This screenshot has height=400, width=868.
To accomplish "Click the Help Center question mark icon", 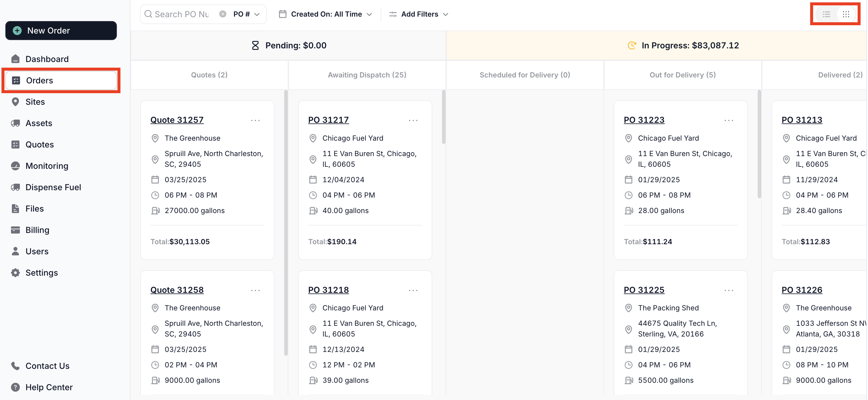I will point(15,387).
